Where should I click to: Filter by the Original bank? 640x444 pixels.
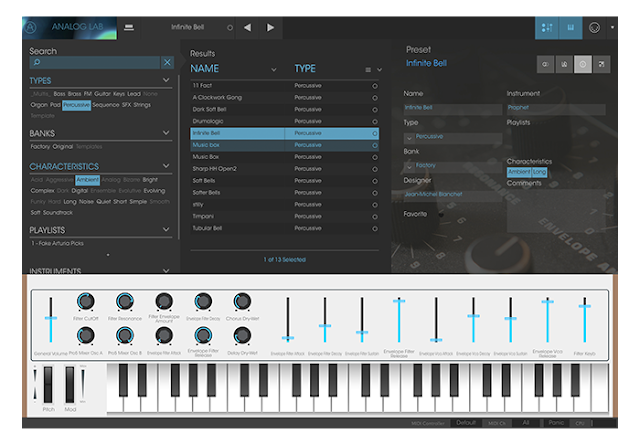(63, 147)
